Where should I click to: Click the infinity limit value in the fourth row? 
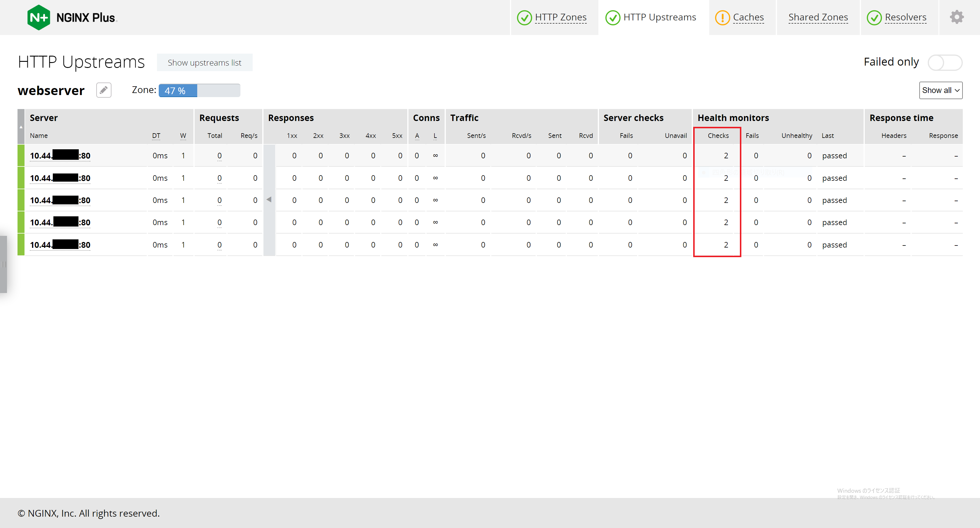[x=435, y=222]
